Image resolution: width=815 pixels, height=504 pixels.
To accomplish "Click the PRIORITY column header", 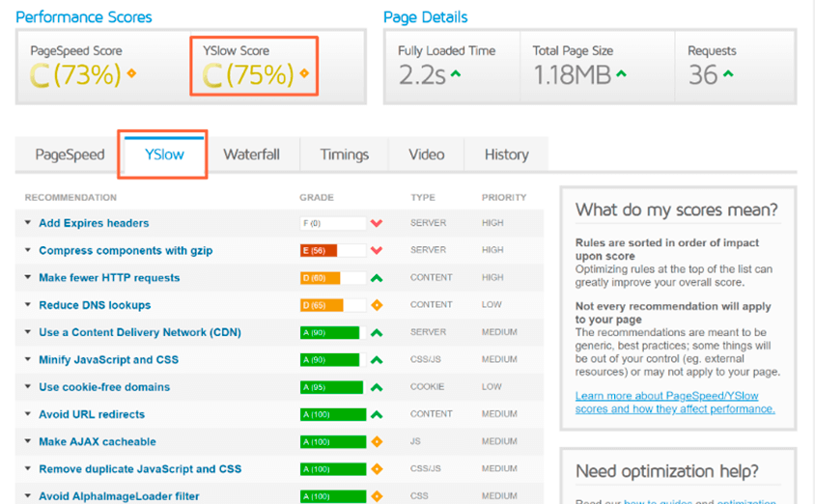I will pos(504,197).
